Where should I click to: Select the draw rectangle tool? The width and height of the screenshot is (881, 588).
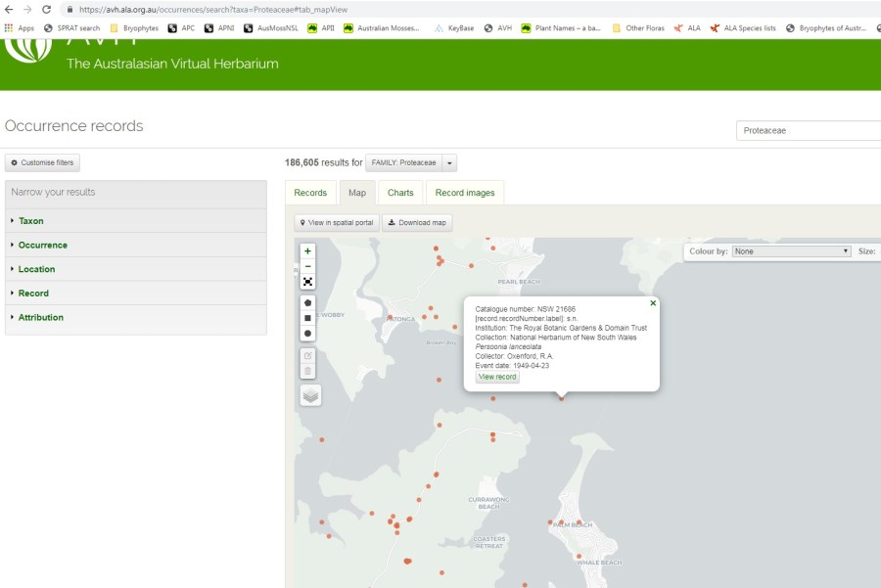(x=308, y=318)
